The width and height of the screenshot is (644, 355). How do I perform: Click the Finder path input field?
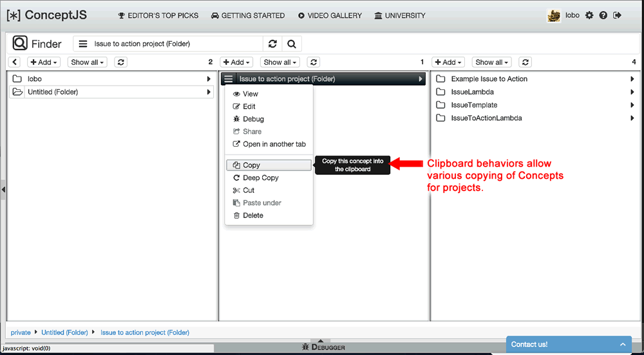click(x=177, y=44)
